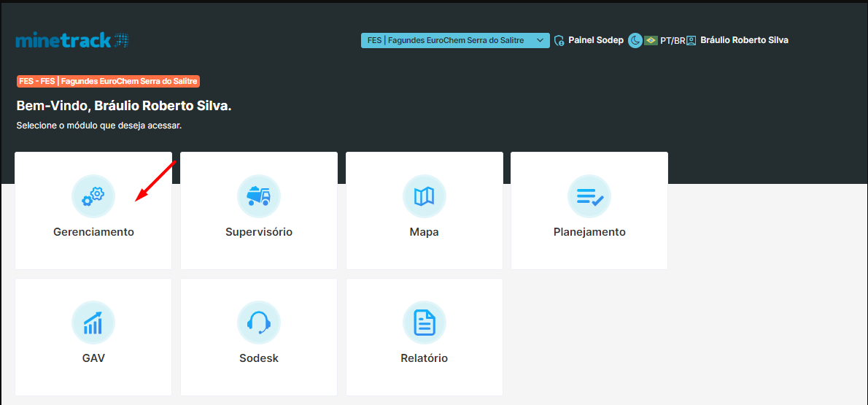Image resolution: width=868 pixels, height=405 pixels.
Task: Select the Planejamento module label
Action: (x=589, y=232)
